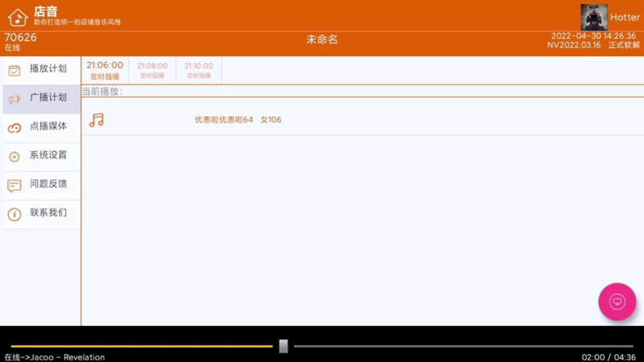Click the Hotter username
The image size is (644, 362).
pyautogui.click(x=625, y=18)
